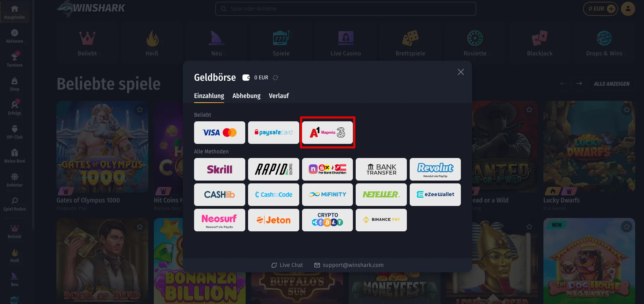Open the Turniere sidebar icon
644x304 pixels.
[x=14, y=56]
